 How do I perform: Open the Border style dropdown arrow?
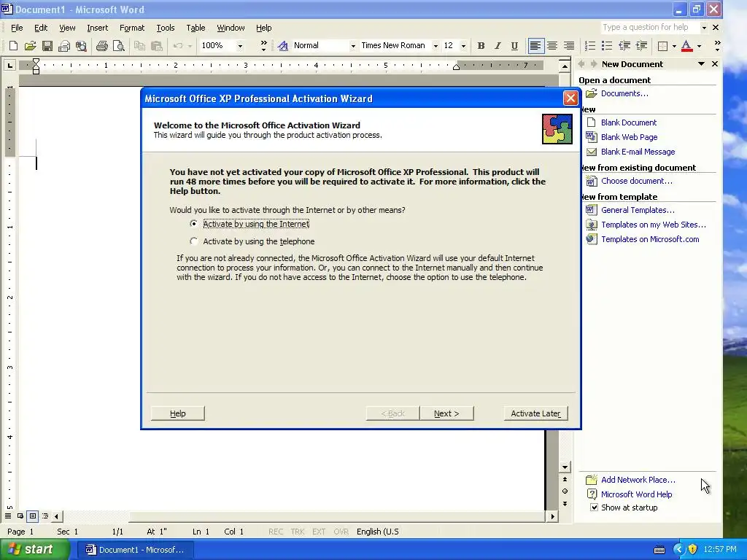pos(673,46)
